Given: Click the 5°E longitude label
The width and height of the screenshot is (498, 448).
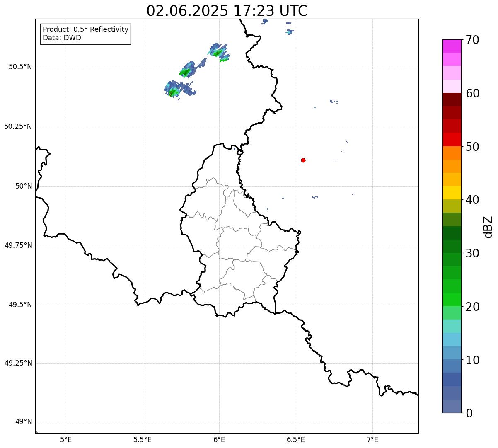Looking at the screenshot, I should 66,439.
